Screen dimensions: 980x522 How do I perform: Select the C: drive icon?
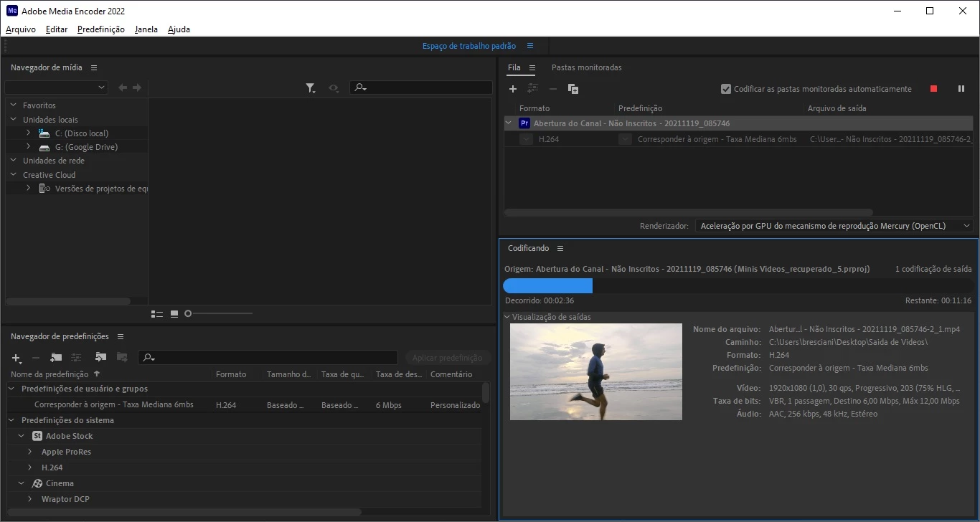tap(44, 133)
